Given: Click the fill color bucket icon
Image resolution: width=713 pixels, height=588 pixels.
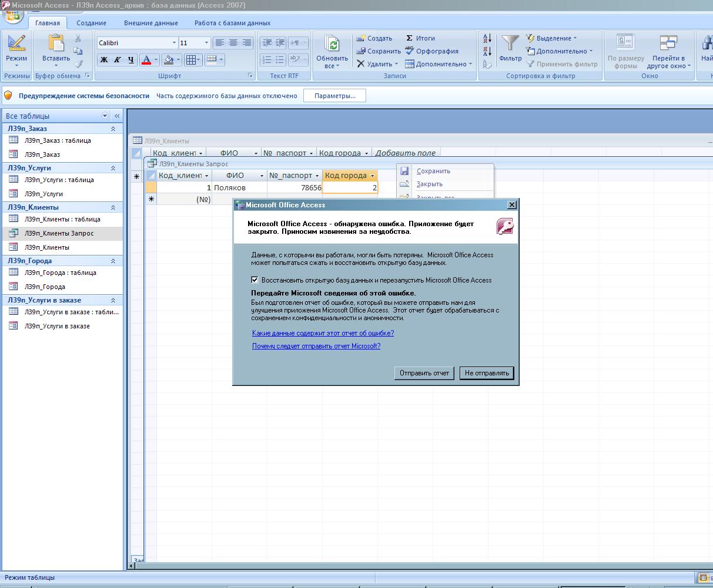Looking at the screenshot, I should [x=169, y=59].
